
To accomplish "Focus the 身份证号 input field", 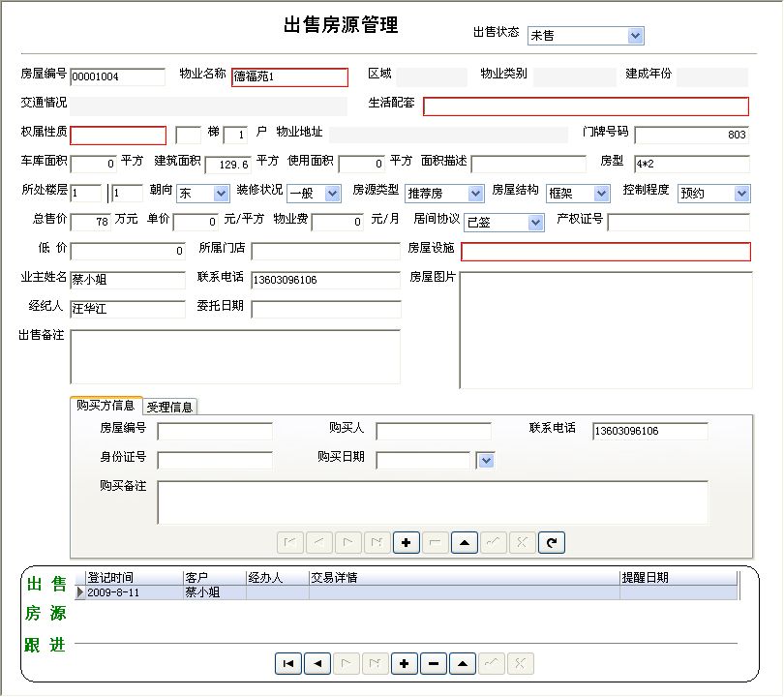I will coord(215,460).
